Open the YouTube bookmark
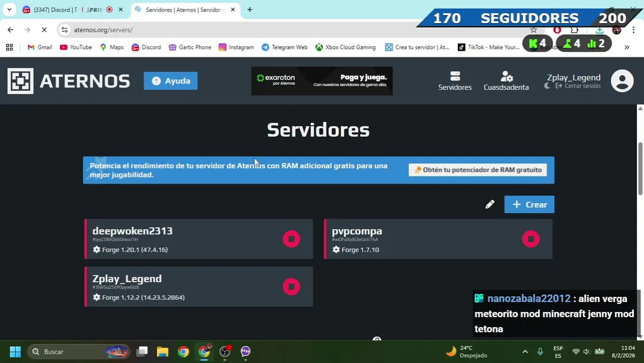 pos(76,47)
